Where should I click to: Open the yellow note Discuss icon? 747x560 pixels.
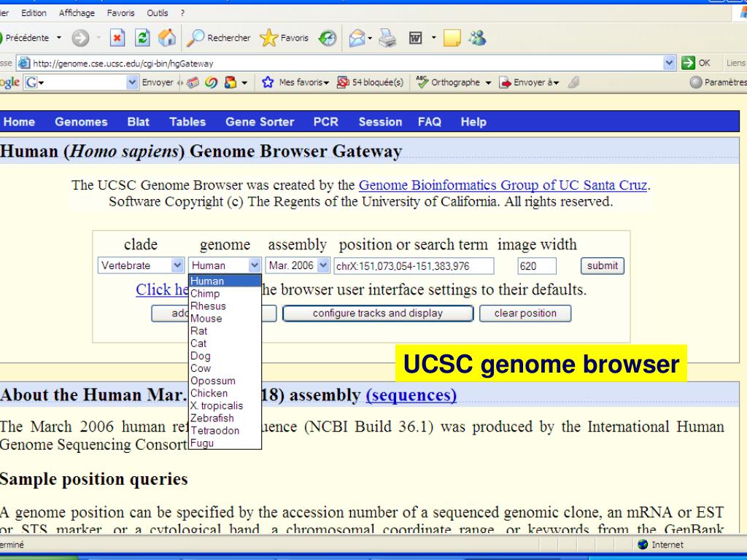tap(452, 38)
